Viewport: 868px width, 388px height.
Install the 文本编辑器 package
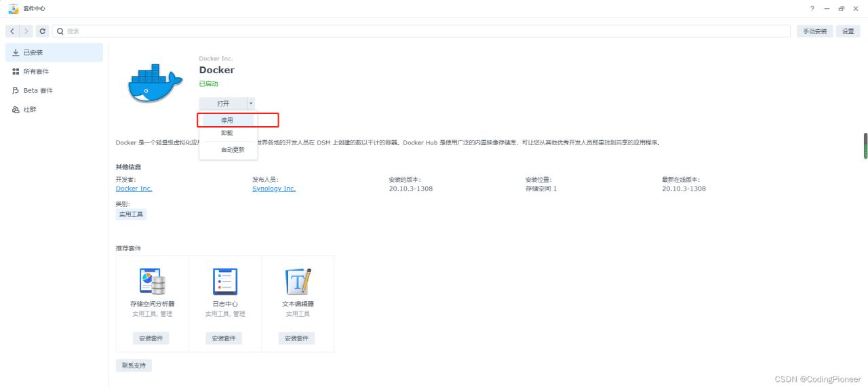click(x=296, y=338)
